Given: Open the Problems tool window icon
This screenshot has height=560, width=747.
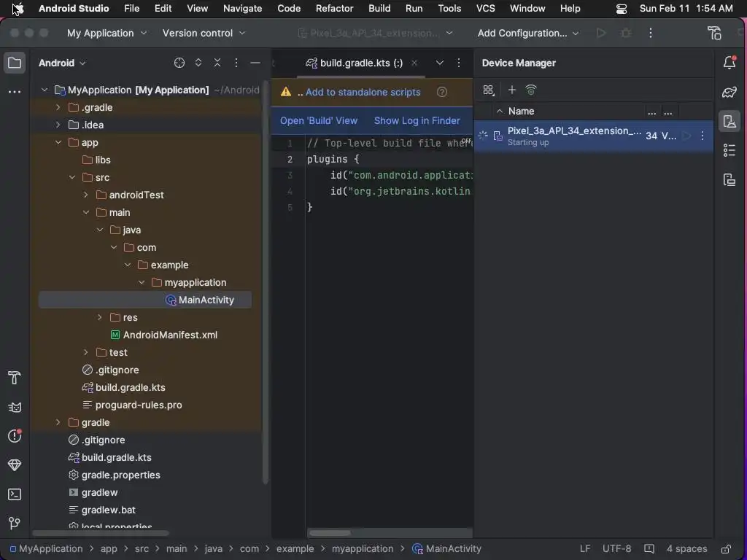Looking at the screenshot, I should 15,436.
